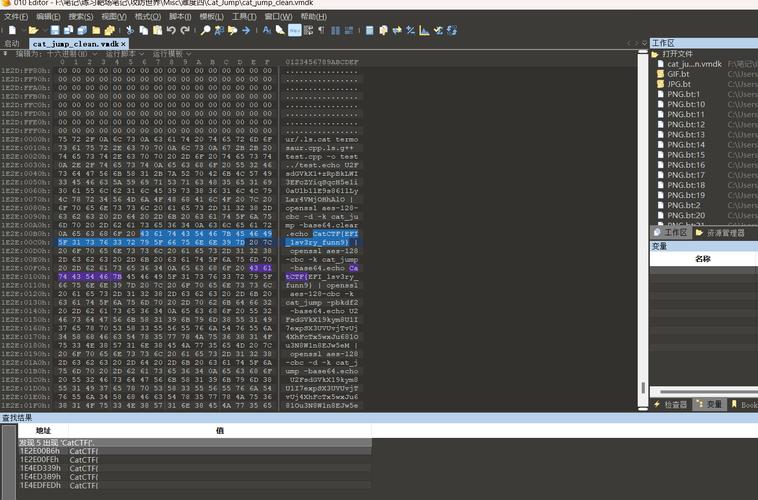The width and height of the screenshot is (758, 500).
Task: Click the Find magnifier icon
Action: [205, 30]
